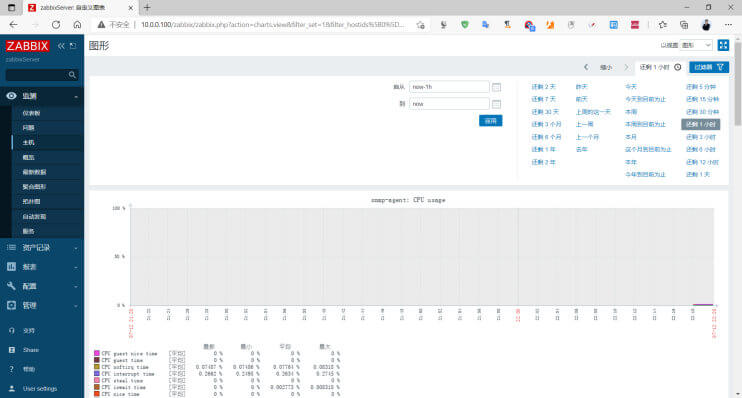Open 仪表板 in the sidebar
This screenshot has width=742, height=398.
[31, 113]
